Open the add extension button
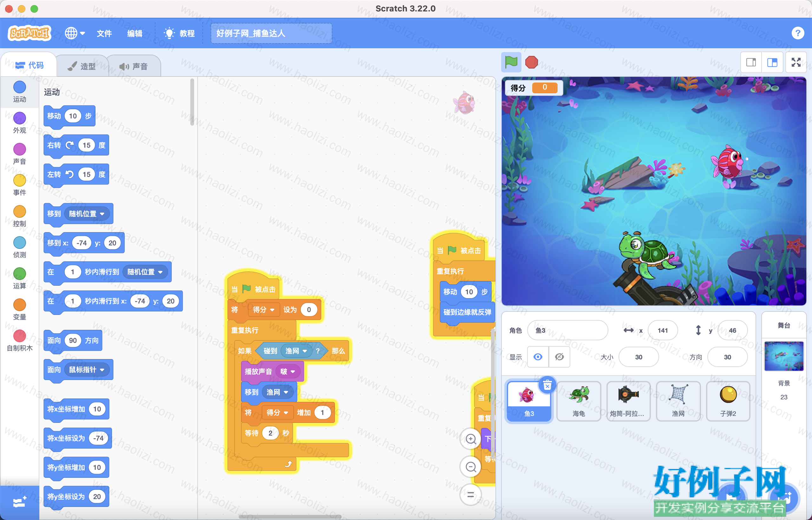This screenshot has width=812, height=520. (19, 502)
